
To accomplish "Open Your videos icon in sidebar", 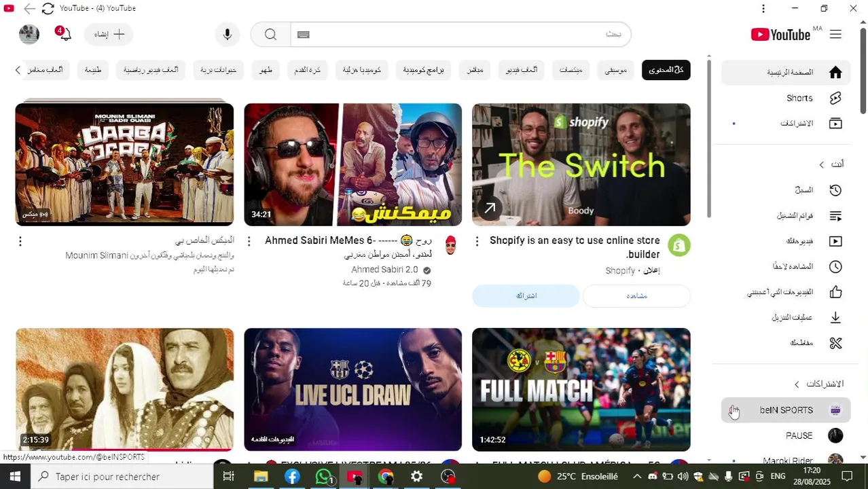I will (835, 241).
